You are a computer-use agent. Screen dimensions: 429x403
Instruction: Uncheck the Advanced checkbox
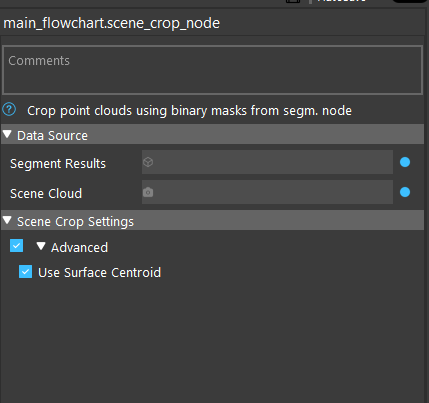pyautogui.click(x=16, y=246)
